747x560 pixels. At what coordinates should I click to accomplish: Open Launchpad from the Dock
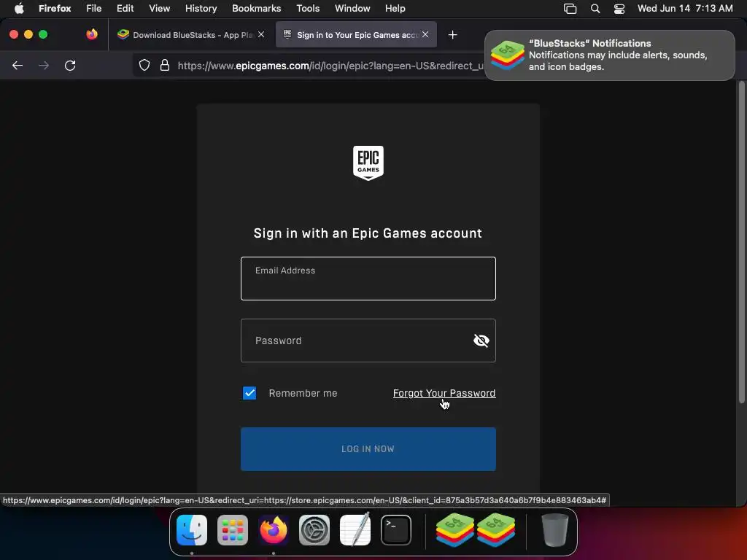coord(233,530)
